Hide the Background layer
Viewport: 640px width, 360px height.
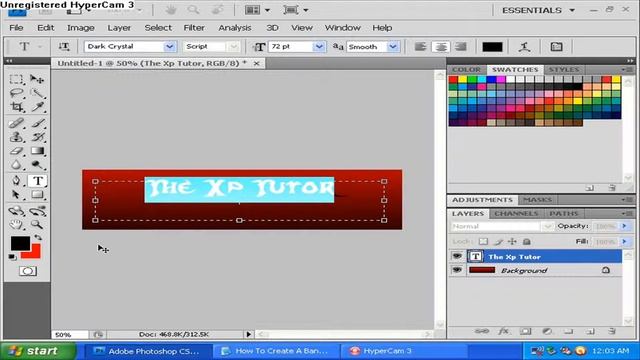pyautogui.click(x=457, y=270)
